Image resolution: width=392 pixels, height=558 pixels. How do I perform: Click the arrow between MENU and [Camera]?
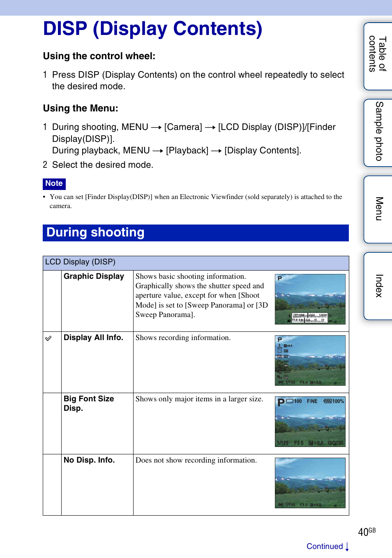156,127
